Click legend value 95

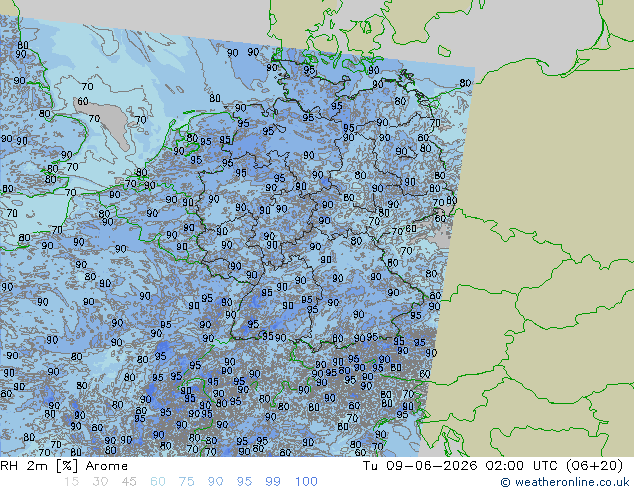[x=244, y=482]
